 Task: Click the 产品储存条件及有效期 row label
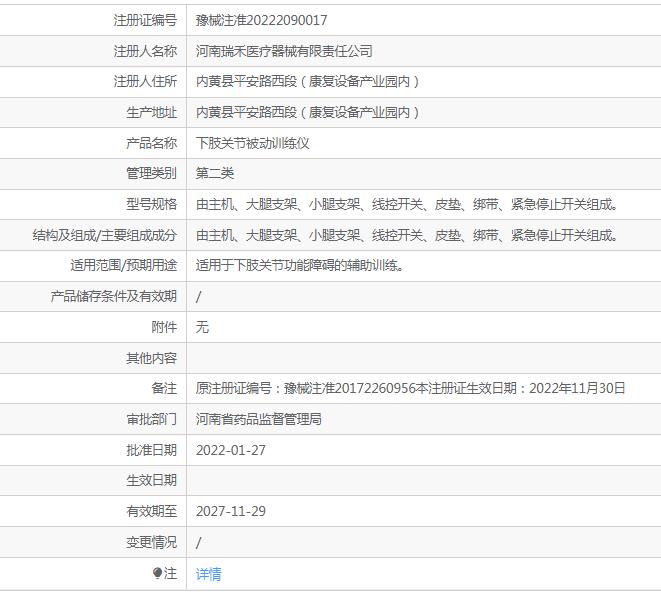point(114,297)
